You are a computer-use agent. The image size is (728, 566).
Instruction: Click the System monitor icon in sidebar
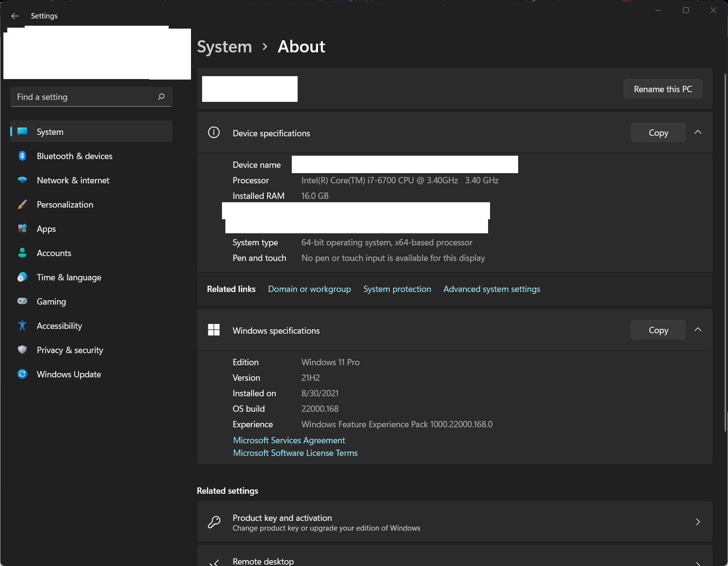(x=22, y=131)
